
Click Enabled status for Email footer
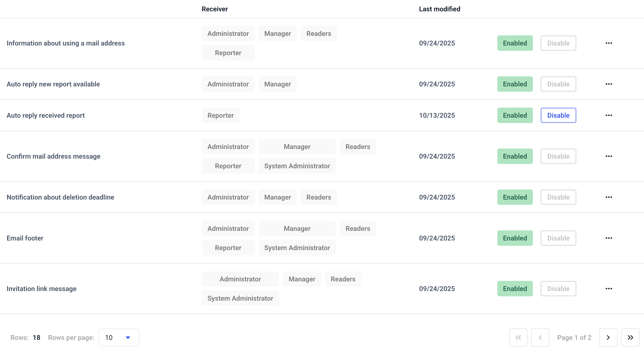(515, 238)
